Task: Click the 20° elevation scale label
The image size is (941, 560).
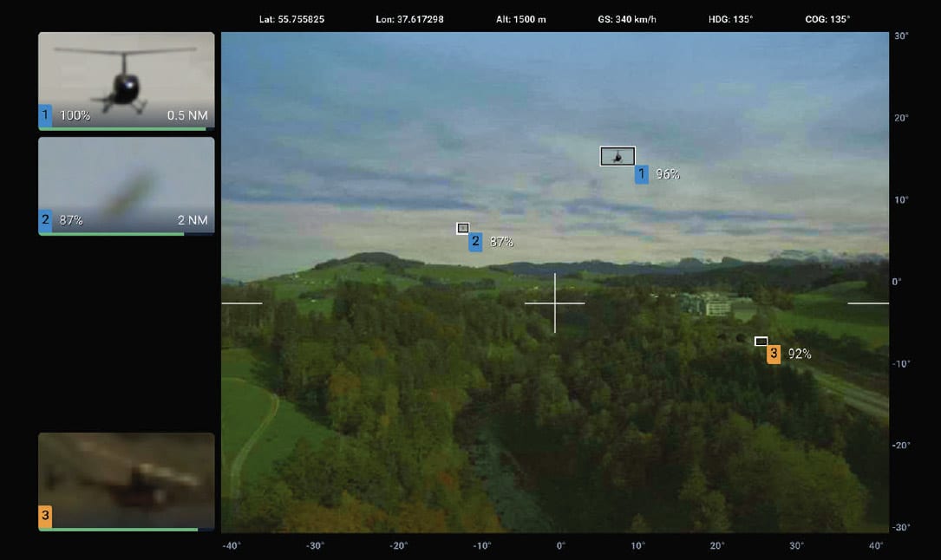Action: pyautogui.click(x=901, y=118)
